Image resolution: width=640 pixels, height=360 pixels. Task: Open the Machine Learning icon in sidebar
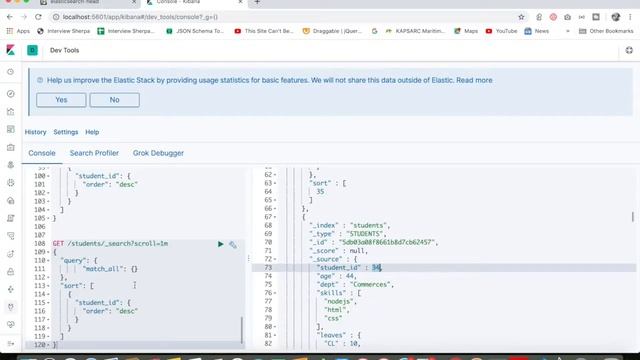11,183
